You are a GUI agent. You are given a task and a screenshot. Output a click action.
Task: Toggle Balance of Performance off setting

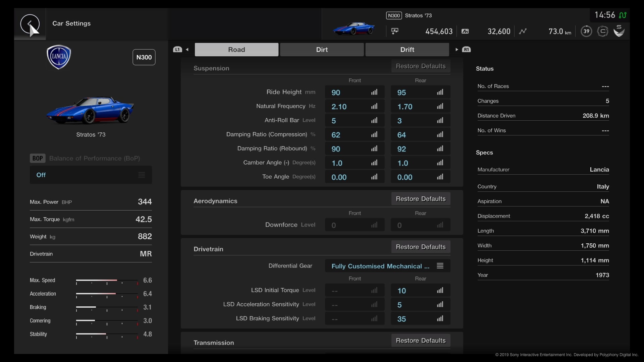coord(41,175)
